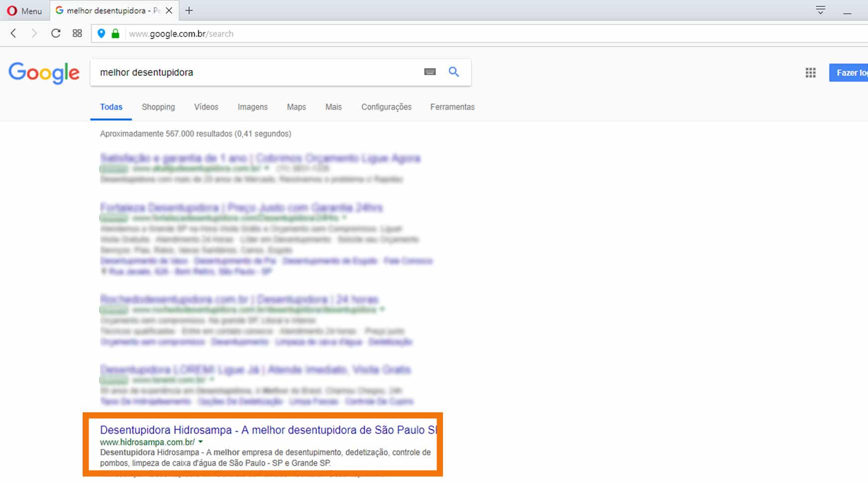The height and width of the screenshot is (482, 868).
Task: Go forward to next page
Action: (34, 33)
